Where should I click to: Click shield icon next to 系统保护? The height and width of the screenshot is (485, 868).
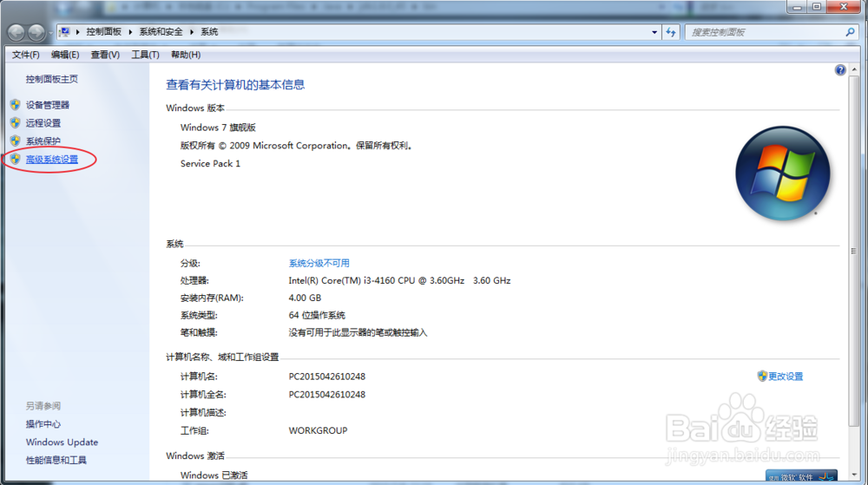16,141
